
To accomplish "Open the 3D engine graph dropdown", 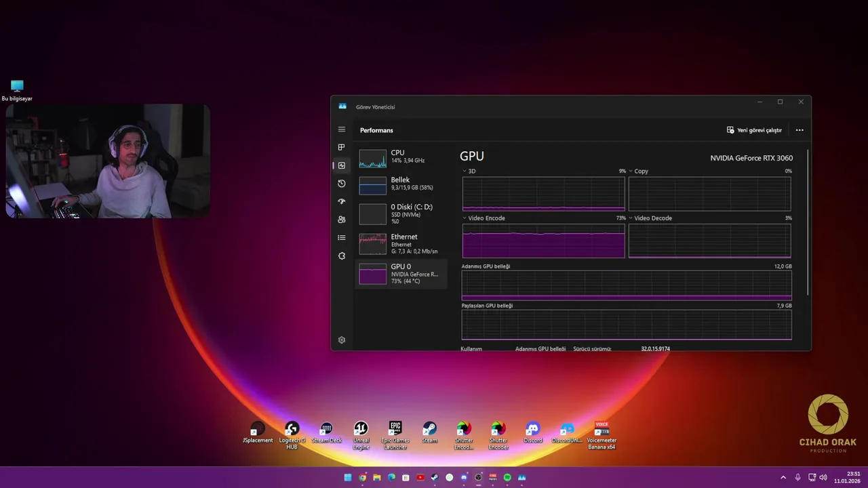I will [x=469, y=171].
